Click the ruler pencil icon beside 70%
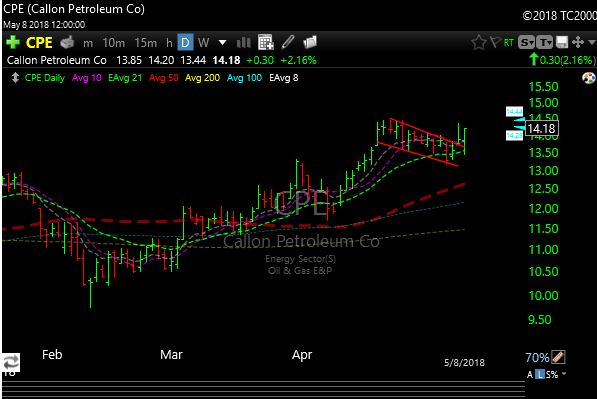This screenshot has height=399, width=597. [559, 357]
